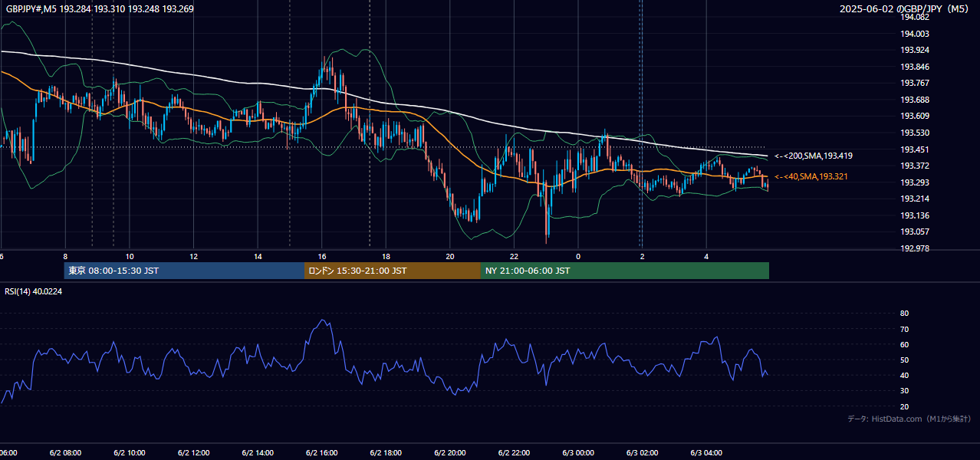
Task: Click the HistData.com data source credit
Action: 909,419
